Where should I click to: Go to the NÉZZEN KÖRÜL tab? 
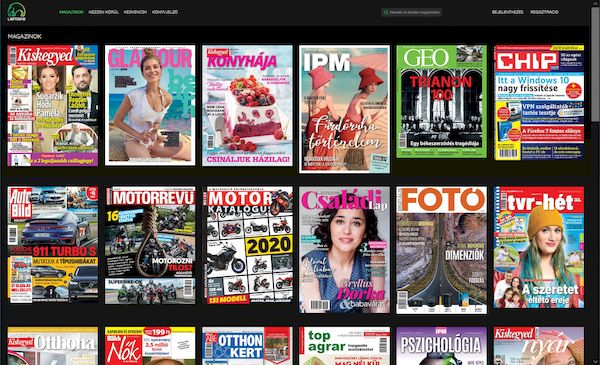[103, 12]
